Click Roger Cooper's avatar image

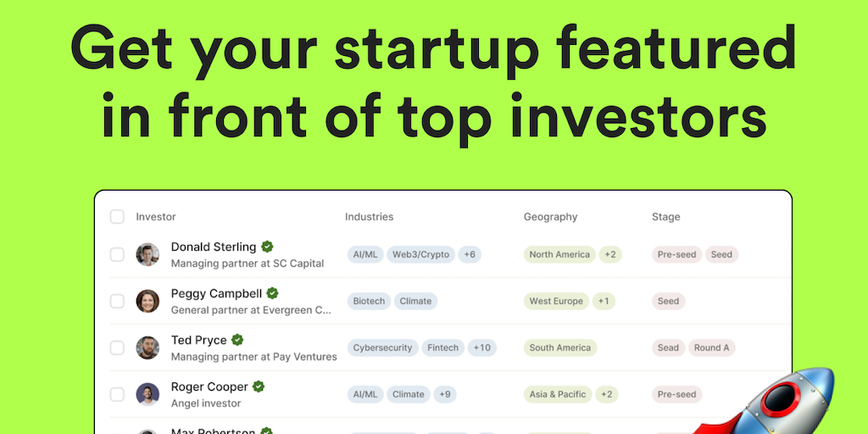point(147,394)
